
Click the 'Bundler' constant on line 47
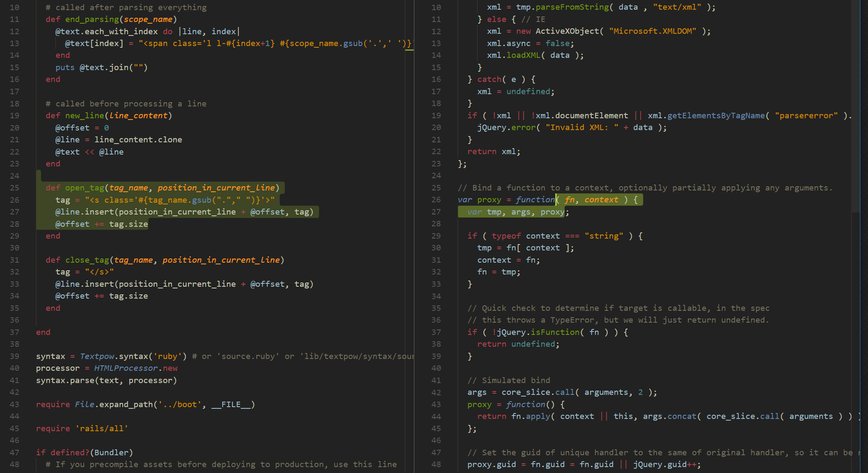(111, 452)
